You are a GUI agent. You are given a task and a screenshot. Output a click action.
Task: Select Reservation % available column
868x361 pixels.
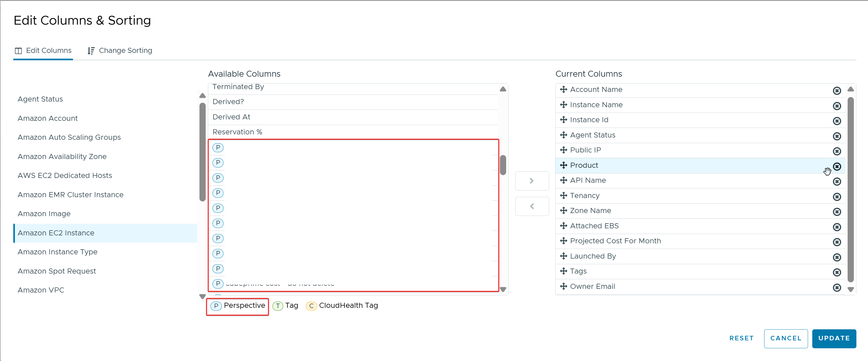[x=237, y=132]
